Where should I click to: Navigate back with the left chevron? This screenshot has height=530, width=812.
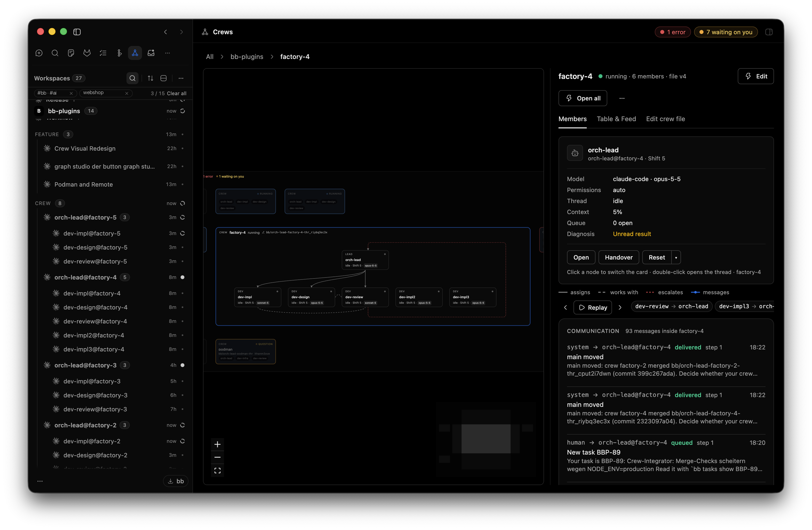tap(165, 32)
